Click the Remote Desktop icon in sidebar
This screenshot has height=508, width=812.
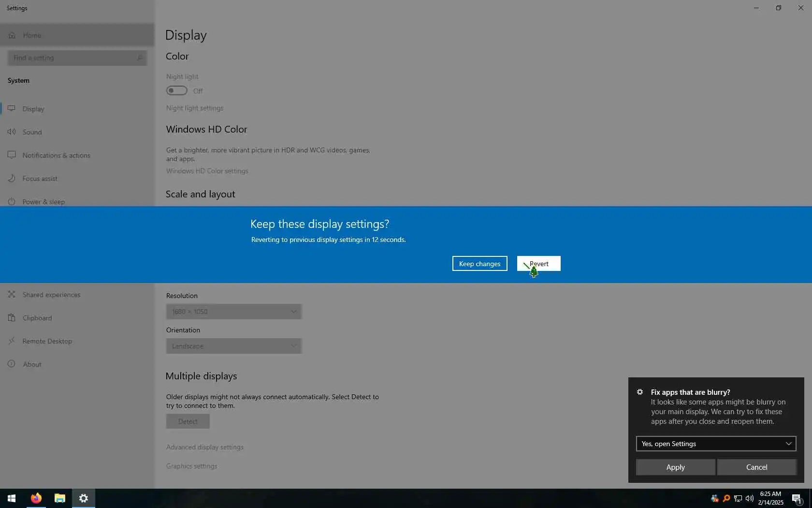coord(12,341)
